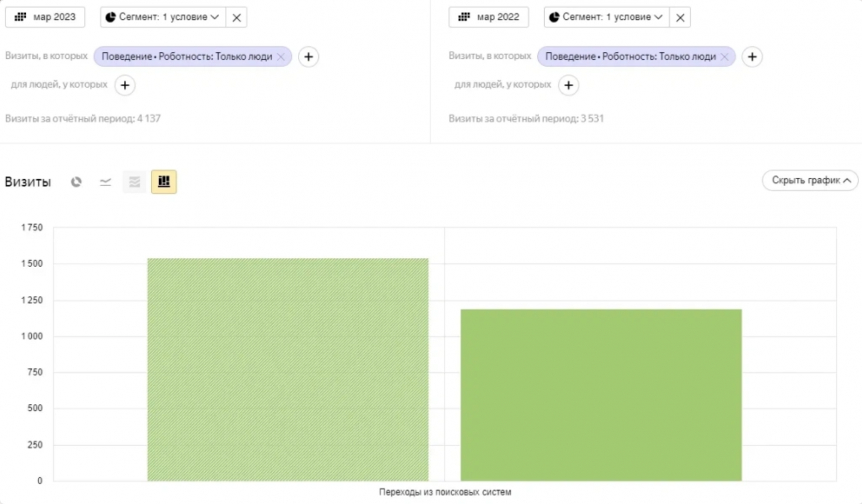Viewport: 862px width, 504px height.
Task: Add people condition in мар 2022 segment
Action: coord(568,85)
